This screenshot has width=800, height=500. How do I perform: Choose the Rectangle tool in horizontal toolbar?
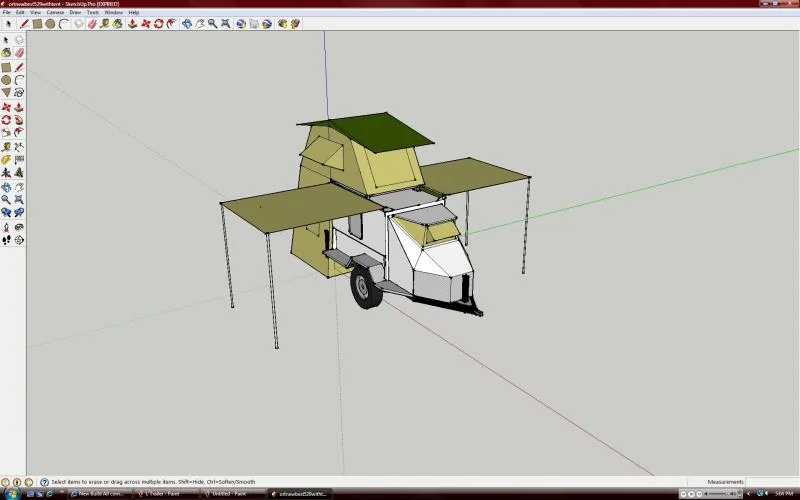pos(37,24)
